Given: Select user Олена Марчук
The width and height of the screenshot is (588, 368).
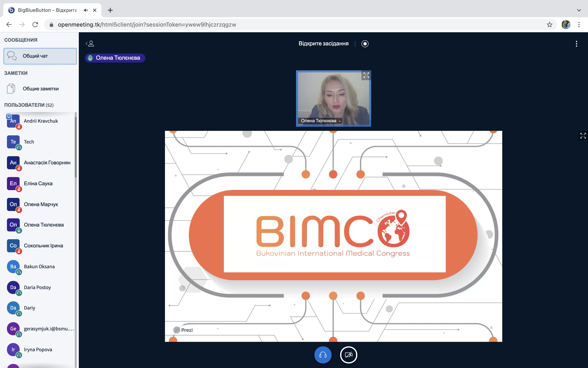Looking at the screenshot, I should [40, 204].
